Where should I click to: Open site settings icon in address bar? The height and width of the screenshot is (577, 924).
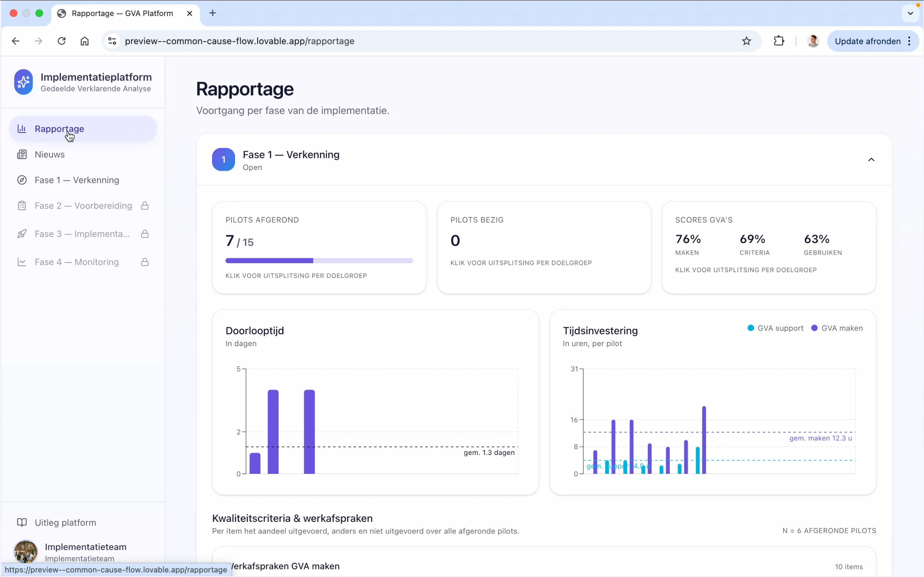click(112, 41)
